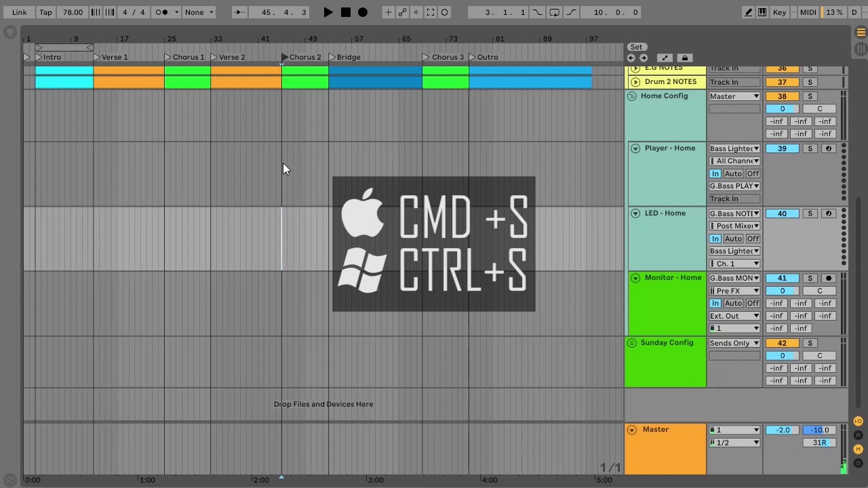Fold the Player - Home track
The image size is (868, 488).
pos(635,148)
